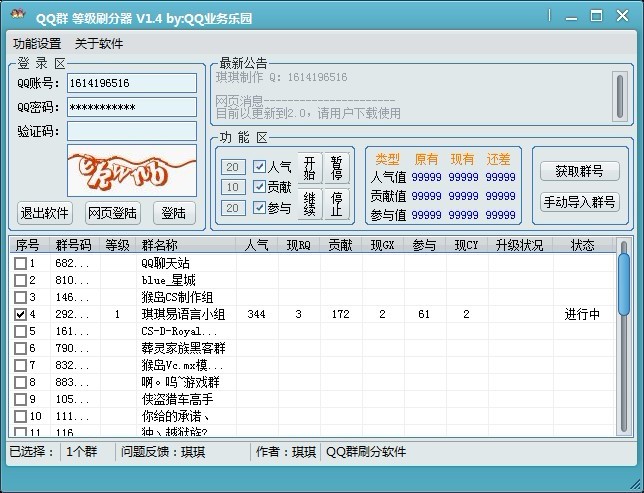Click the QQ账号 input field
The image size is (644, 493).
coord(132,83)
